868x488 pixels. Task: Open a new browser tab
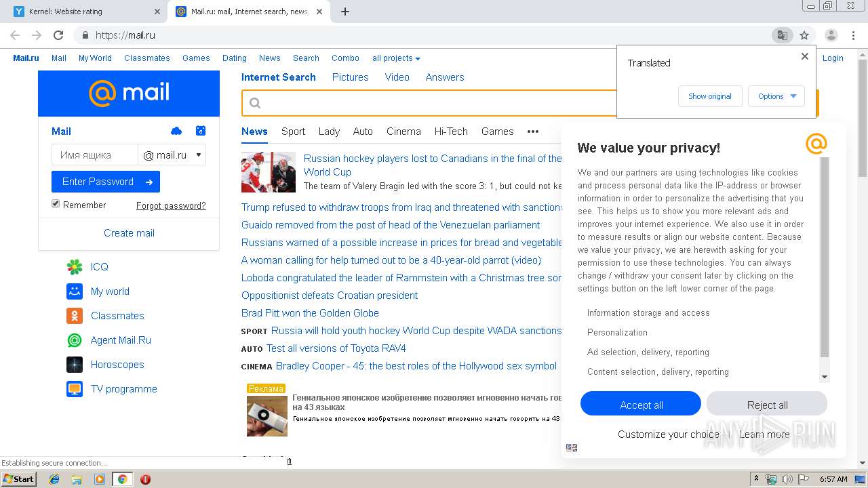tap(345, 12)
